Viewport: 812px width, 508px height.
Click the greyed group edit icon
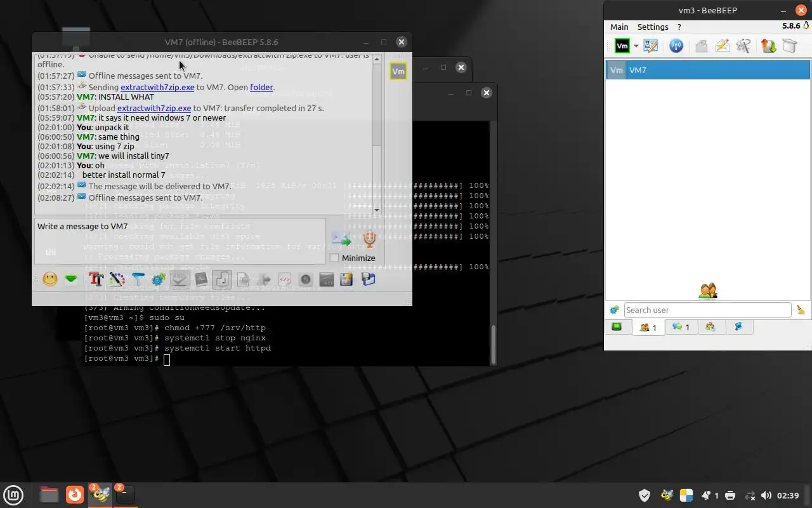pyautogui.click(x=743, y=46)
